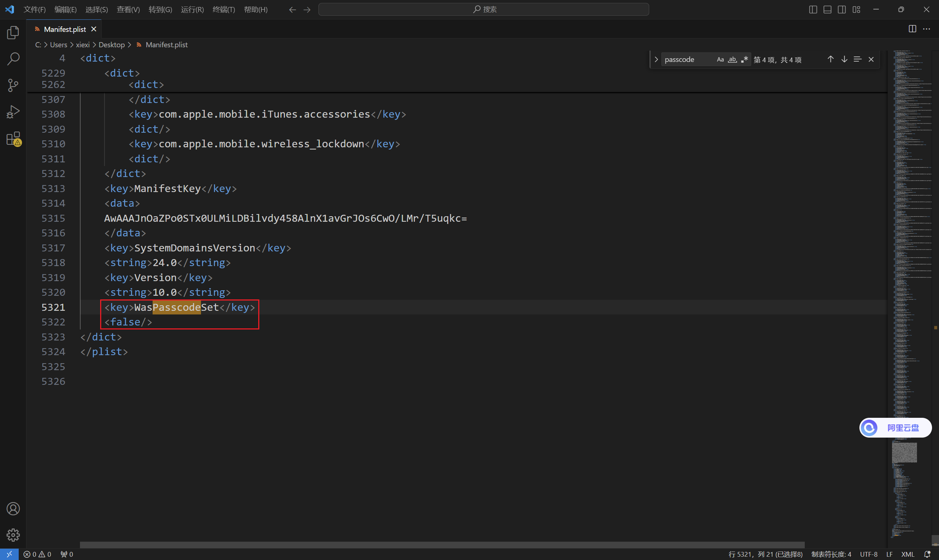Open the Accounts menu icon
The height and width of the screenshot is (560, 939).
(13, 509)
